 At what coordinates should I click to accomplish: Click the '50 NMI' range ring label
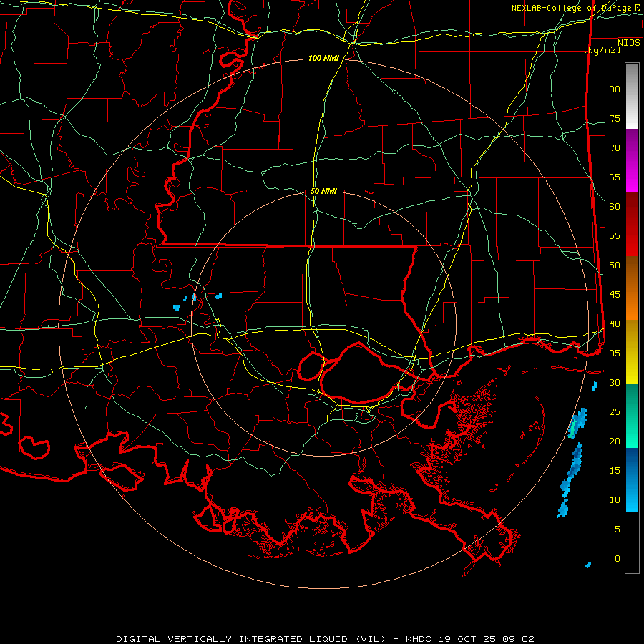pyautogui.click(x=323, y=191)
